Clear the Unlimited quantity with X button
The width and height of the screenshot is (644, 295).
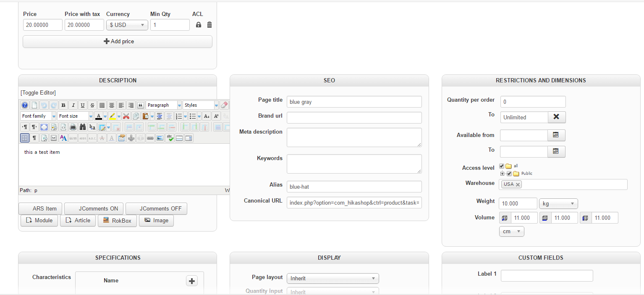(557, 117)
